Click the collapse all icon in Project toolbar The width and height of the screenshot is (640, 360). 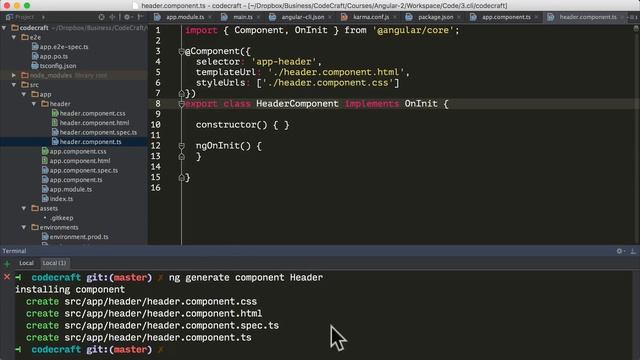[112, 17]
